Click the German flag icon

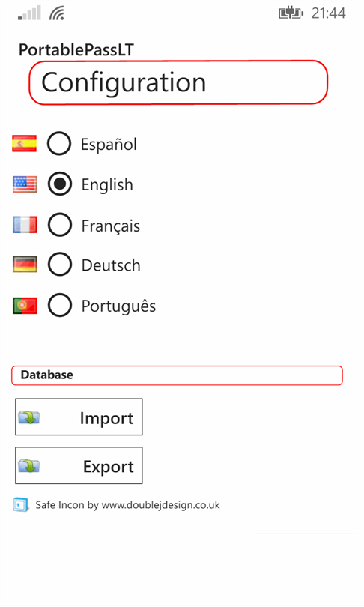click(25, 265)
